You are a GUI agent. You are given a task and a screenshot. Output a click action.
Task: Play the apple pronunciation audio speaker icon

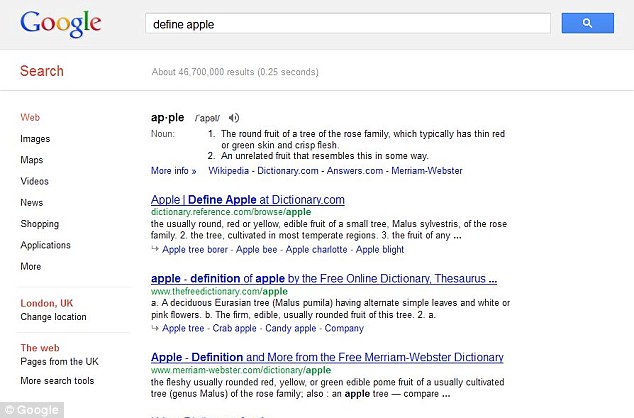(x=234, y=118)
